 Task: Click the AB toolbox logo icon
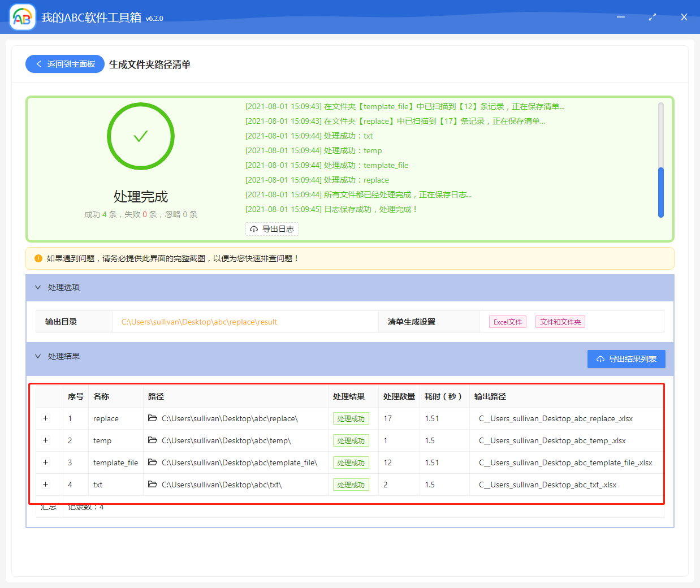pos(22,17)
